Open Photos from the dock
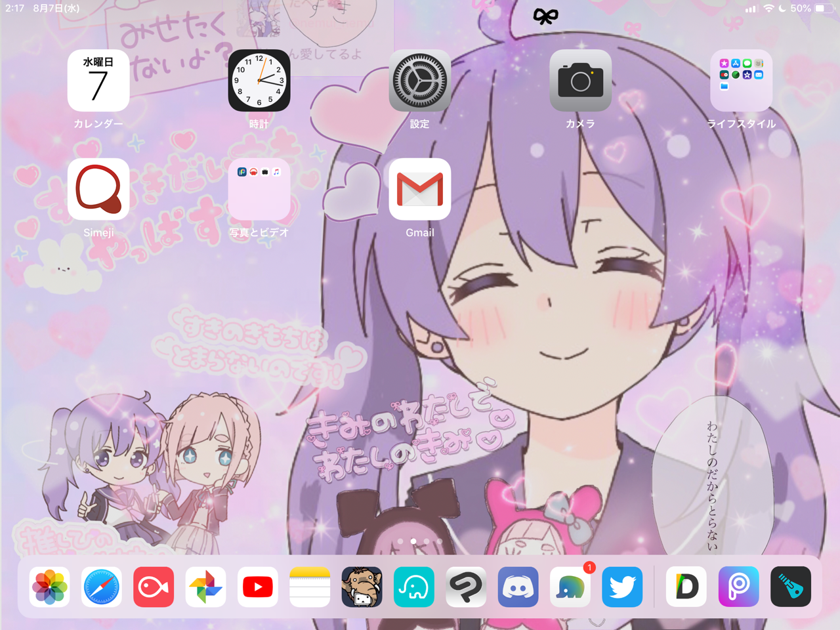 pos(50,587)
